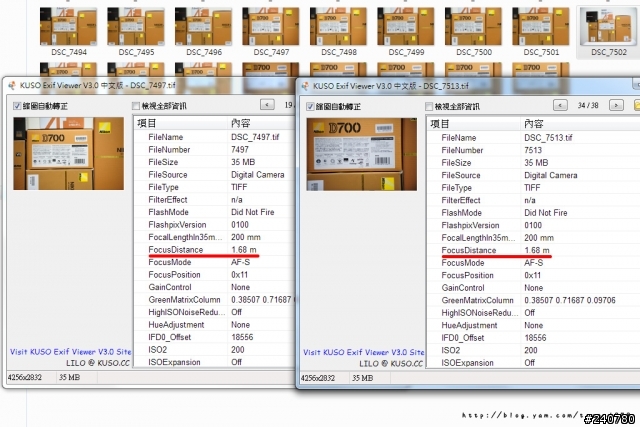Image resolution: width=640 pixels, height=427 pixels.
Task: Open Visit KUSO Exif Viewer link in DSC_7513 window
Action: (x=364, y=352)
